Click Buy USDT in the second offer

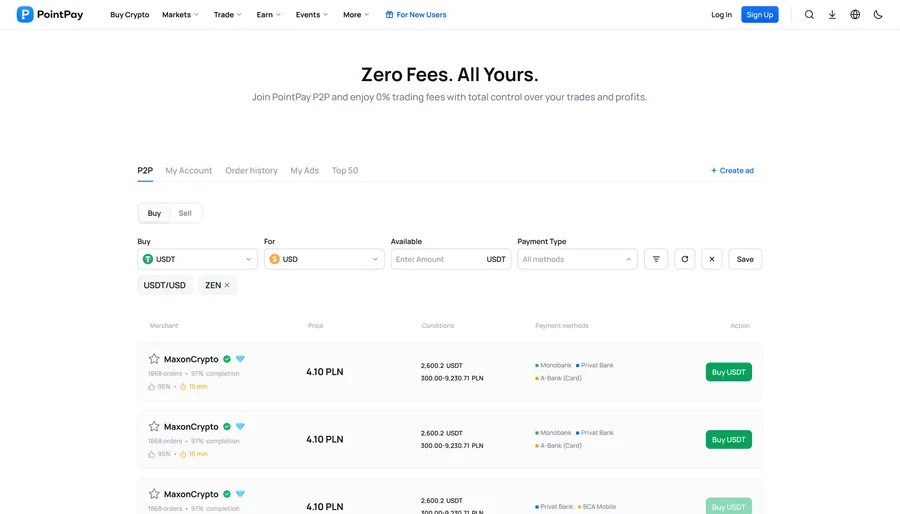tap(728, 439)
